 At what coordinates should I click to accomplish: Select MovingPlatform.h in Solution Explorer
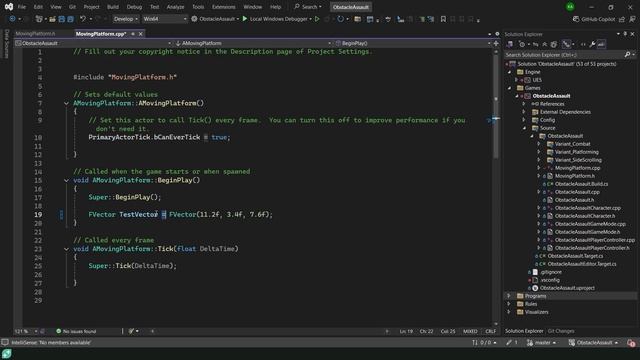574,176
